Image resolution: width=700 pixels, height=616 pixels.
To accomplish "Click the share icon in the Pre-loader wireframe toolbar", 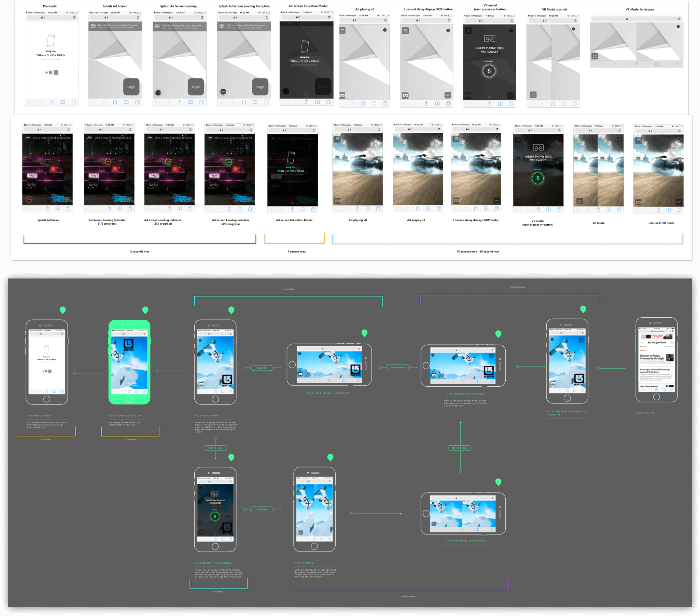I will (52, 102).
